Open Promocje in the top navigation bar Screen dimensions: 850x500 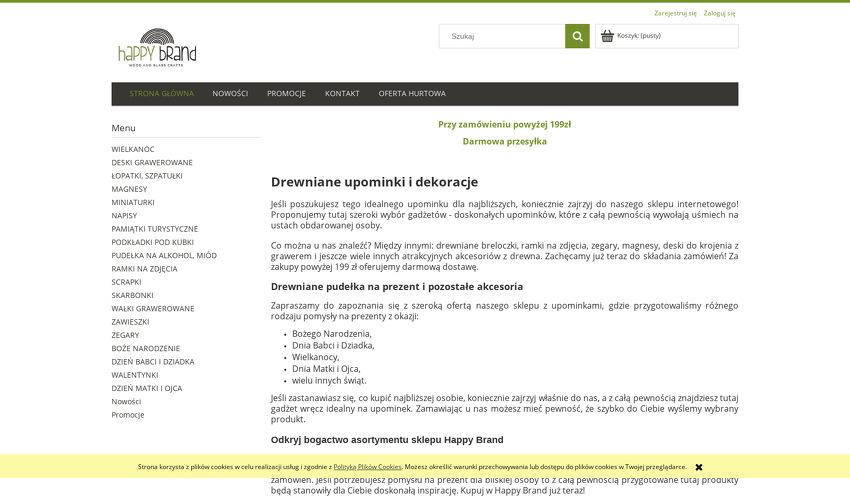coord(286,94)
